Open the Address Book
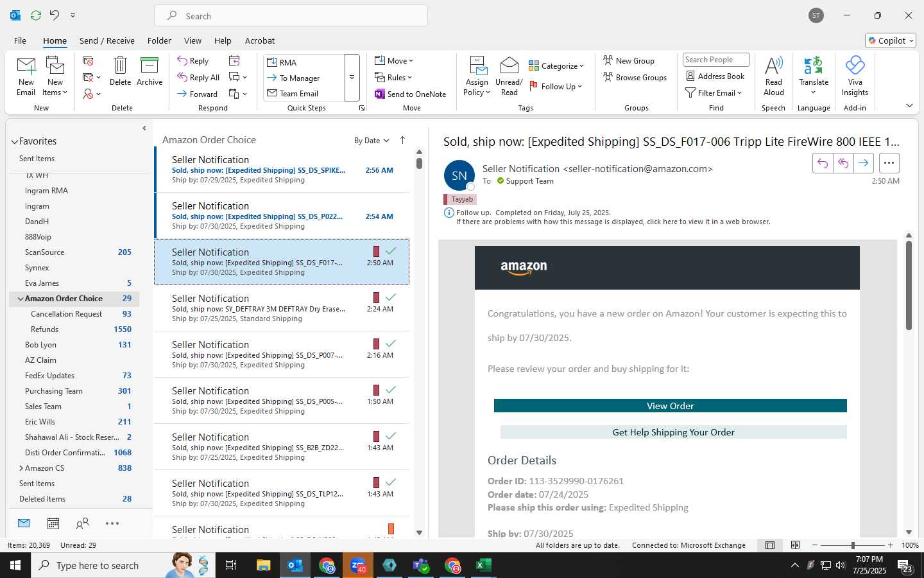The image size is (924, 578). click(x=715, y=76)
